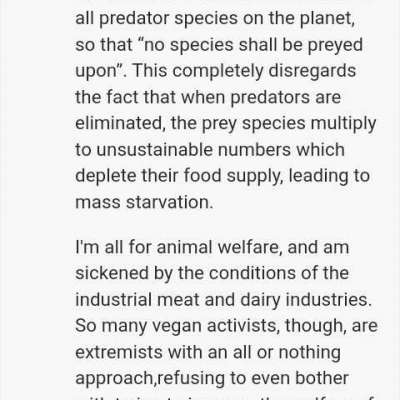Click the word "unsustainable"
This screenshot has width=400, height=400.
154,150
